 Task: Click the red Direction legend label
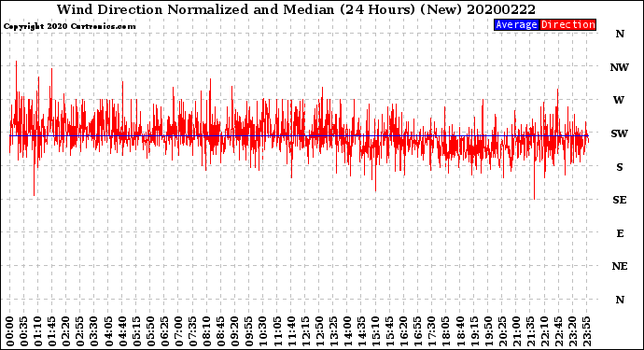[567, 24]
